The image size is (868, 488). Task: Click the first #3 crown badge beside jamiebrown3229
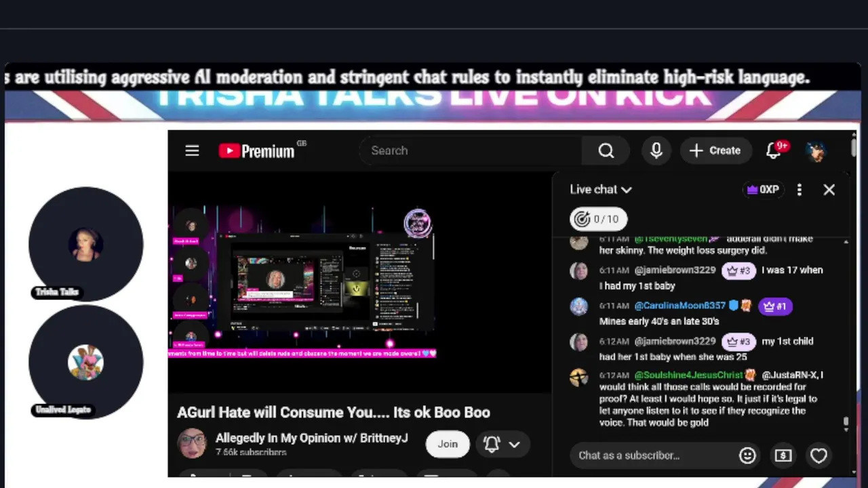coord(739,270)
